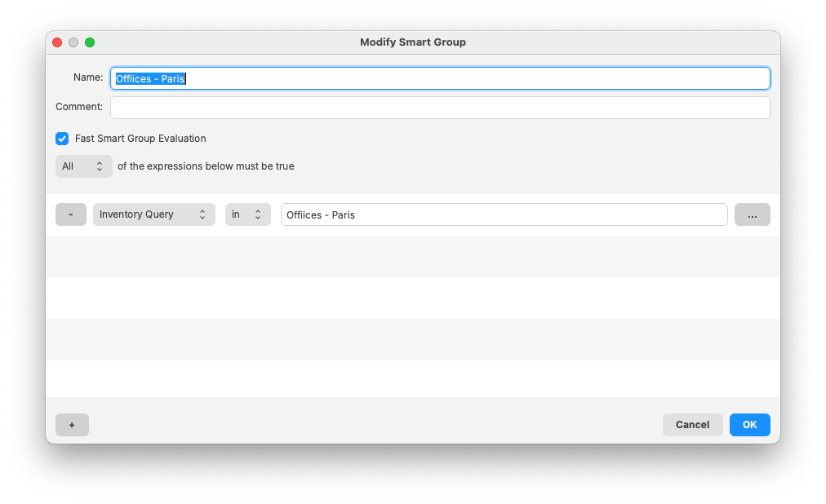The image size is (826, 504).
Task: Click the minus button to remove expression
Action: (x=71, y=214)
